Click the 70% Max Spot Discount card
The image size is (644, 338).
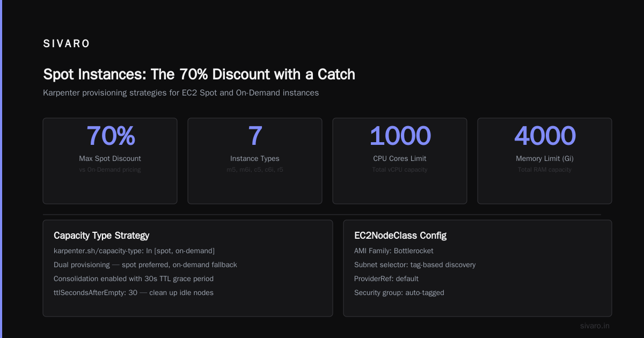pyautogui.click(x=110, y=161)
